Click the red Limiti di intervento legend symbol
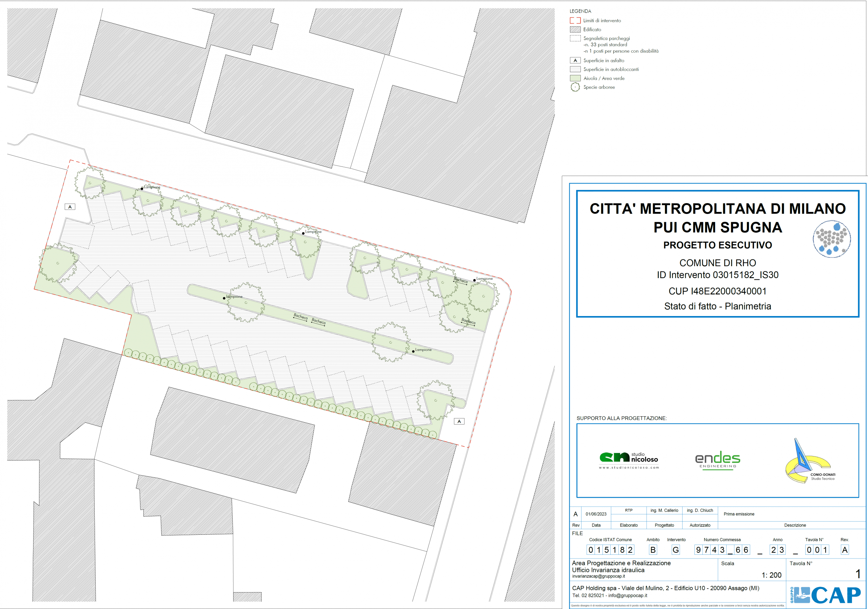 575,20
